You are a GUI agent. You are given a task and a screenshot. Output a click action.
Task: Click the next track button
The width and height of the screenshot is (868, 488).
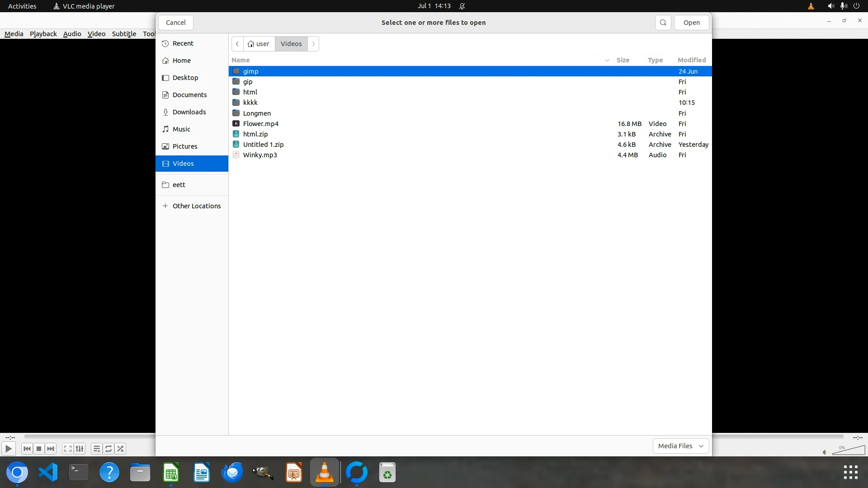coord(51,449)
